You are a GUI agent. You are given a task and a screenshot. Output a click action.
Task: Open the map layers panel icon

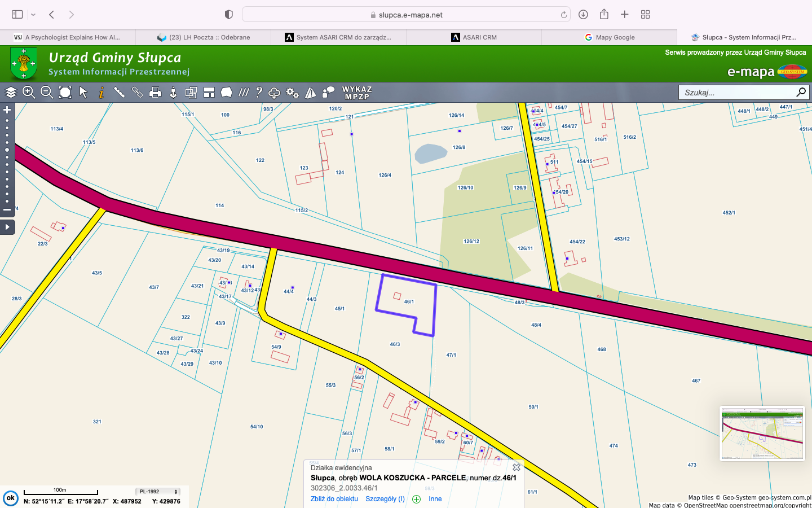click(x=11, y=93)
